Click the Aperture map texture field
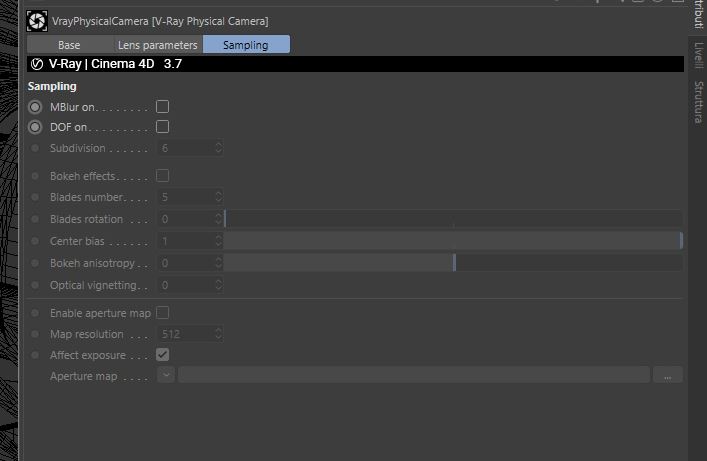This screenshot has width=707, height=461. (x=414, y=375)
